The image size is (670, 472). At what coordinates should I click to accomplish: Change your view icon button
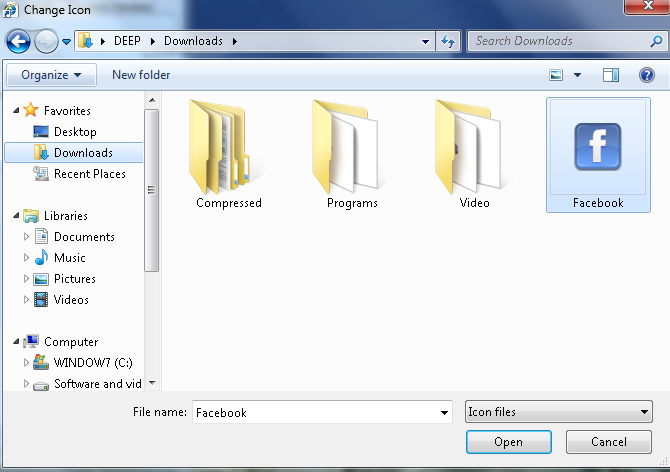click(x=556, y=75)
